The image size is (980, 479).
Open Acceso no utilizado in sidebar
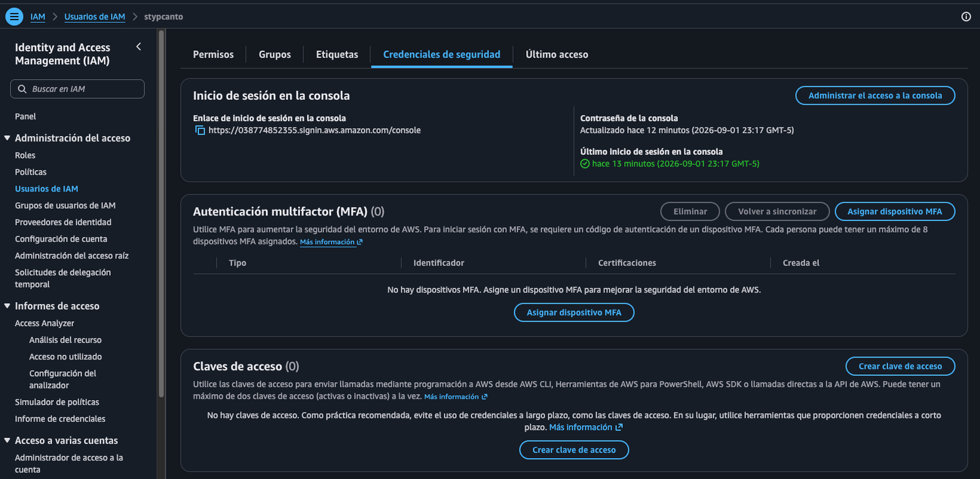point(66,356)
